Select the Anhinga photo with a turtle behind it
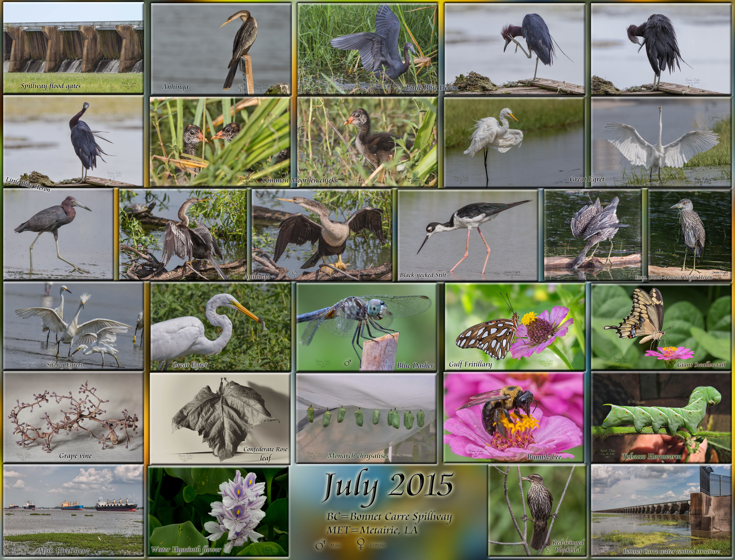 183,235
